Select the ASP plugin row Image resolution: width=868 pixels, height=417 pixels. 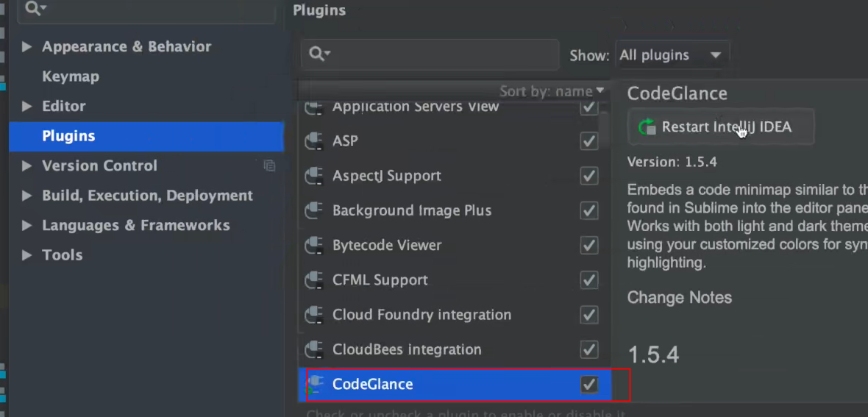(454, 141)
